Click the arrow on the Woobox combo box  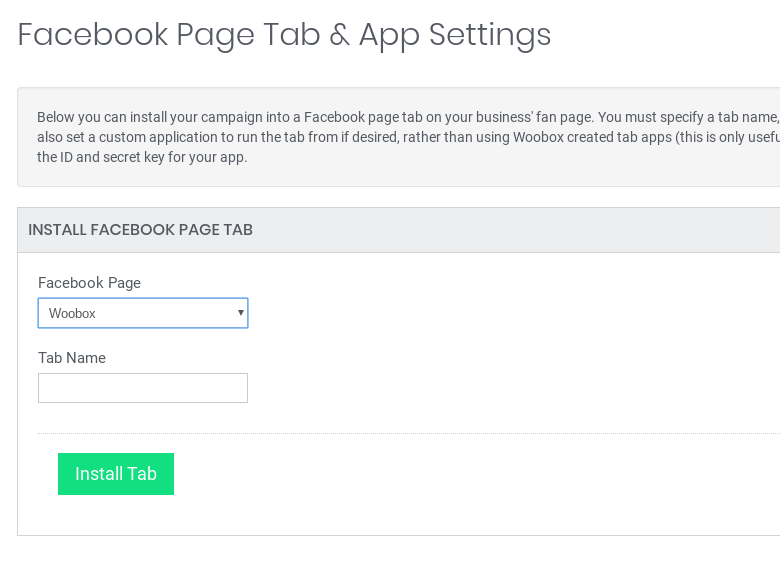240,313
